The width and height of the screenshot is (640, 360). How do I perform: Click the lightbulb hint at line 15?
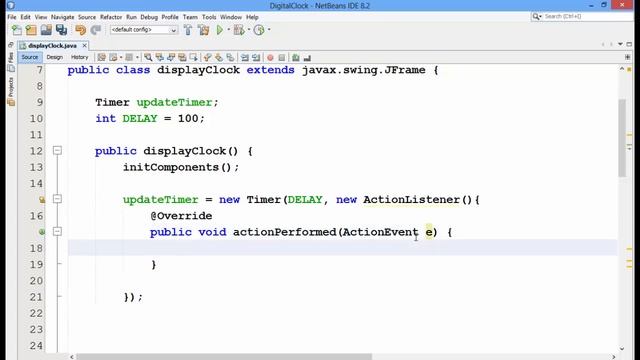(42, 200)
